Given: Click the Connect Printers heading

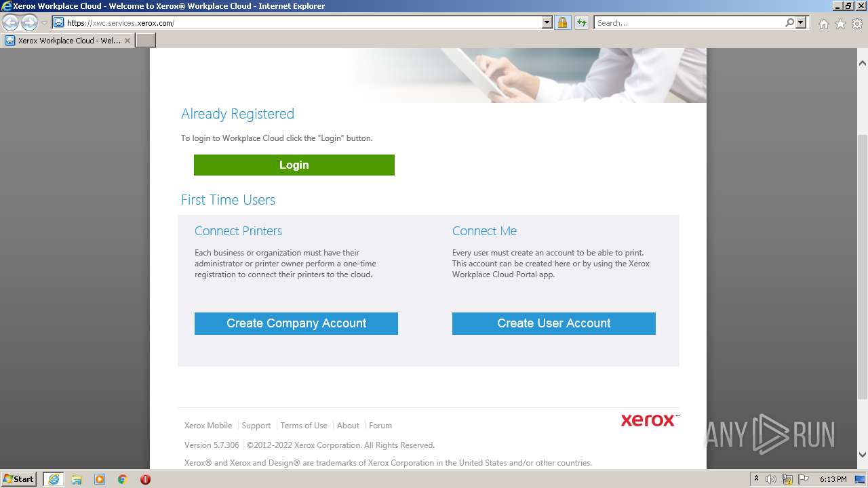Looking at the screenshot, I should click(238, 231).
